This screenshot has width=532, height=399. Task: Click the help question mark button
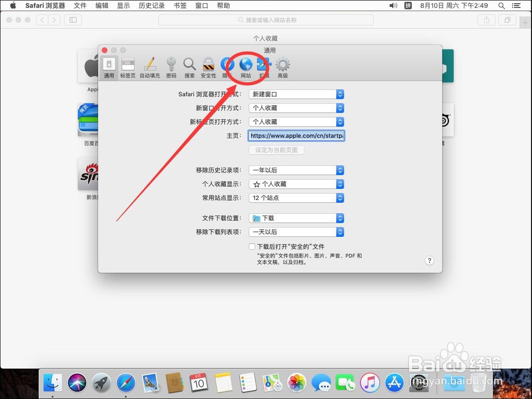[429, 261]
